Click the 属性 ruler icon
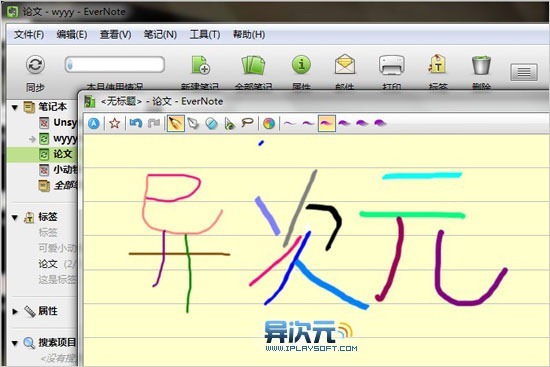550x367 pixels. [x=29, y=311]
